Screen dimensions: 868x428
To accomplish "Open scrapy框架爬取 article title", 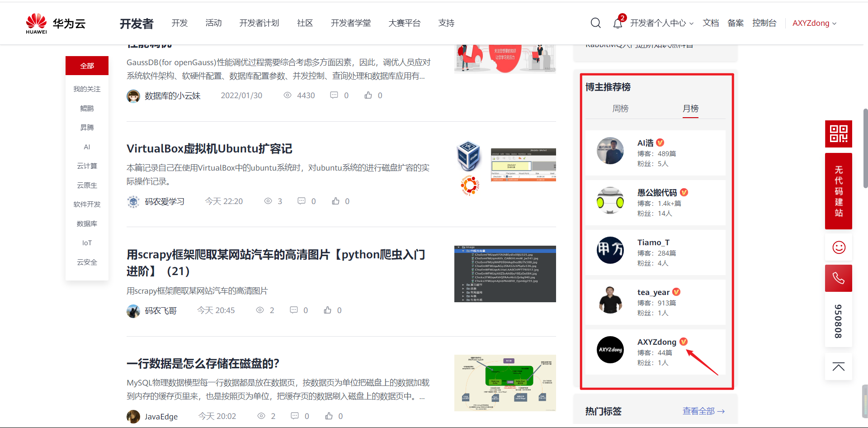I will (276, 262).
